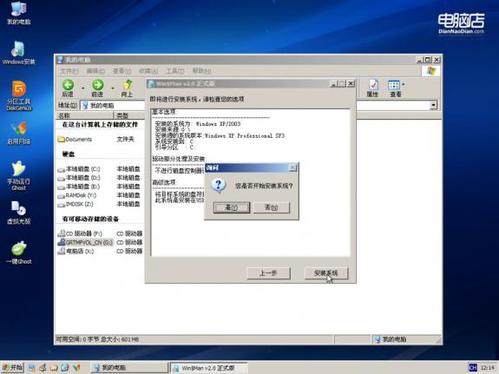Open the 查看 menu in Explorer menu bar
499x374 pixels.
point(122,71)
